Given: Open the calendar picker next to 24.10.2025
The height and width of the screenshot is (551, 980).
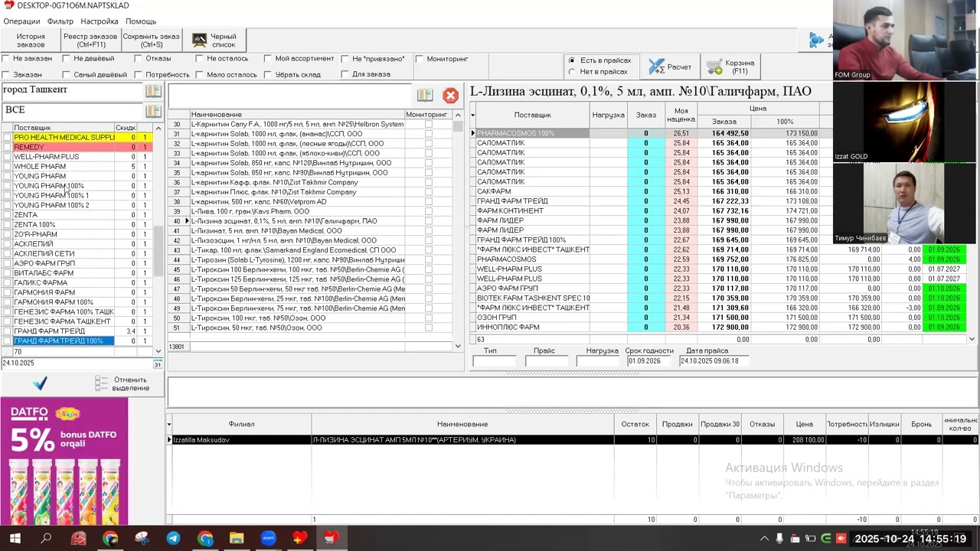Looking at the screenshot, I should pyautogui.click(x=158, y=364).
